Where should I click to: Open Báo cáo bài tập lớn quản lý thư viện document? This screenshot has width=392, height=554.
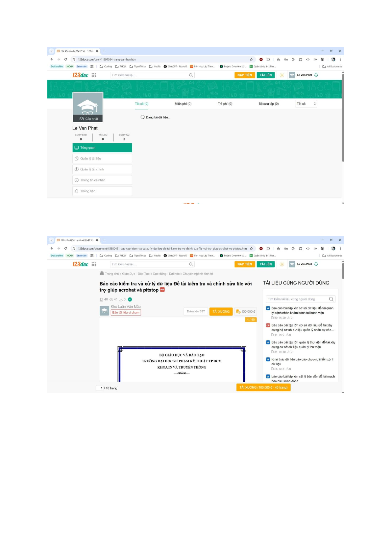303,345
